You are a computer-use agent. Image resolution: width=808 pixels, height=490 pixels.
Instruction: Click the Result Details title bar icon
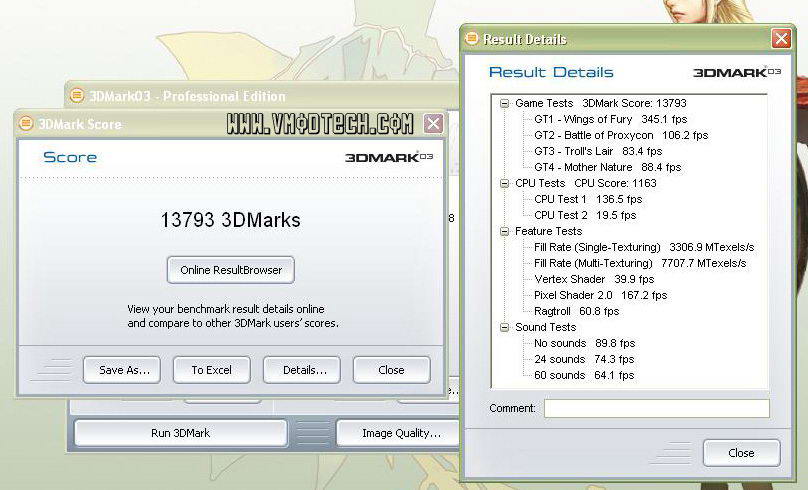(472, 39)
